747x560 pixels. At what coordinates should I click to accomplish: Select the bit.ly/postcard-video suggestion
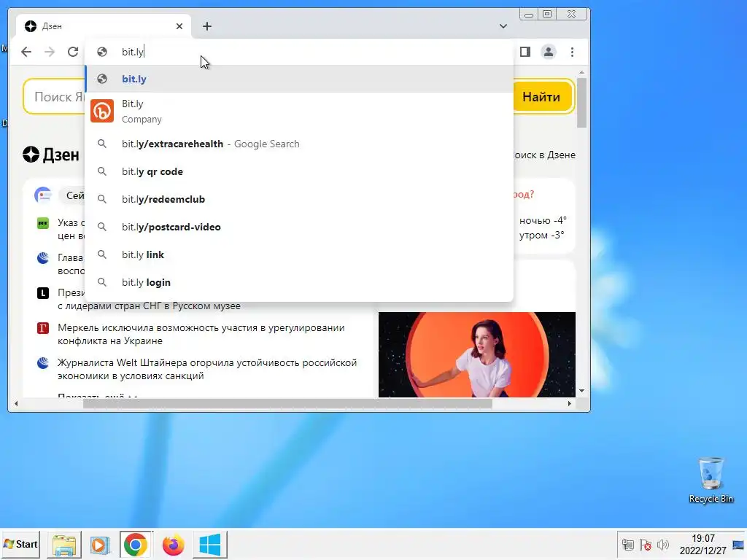pyautogui.click(x=299, y=227)
